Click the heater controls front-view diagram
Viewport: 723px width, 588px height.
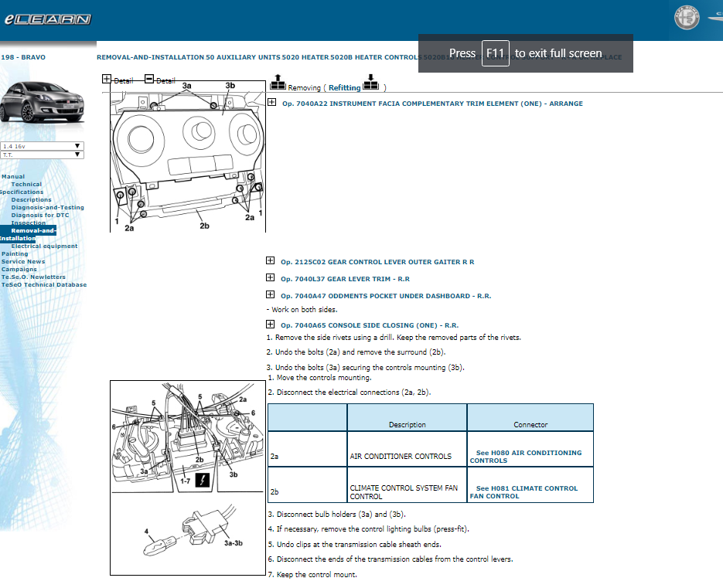[188, 157]
